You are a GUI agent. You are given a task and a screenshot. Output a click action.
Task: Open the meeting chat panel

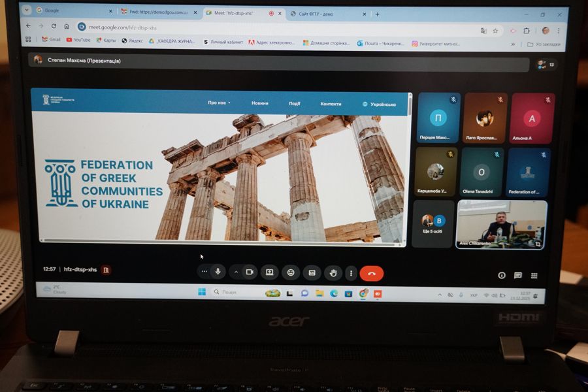tap(517, 276)
